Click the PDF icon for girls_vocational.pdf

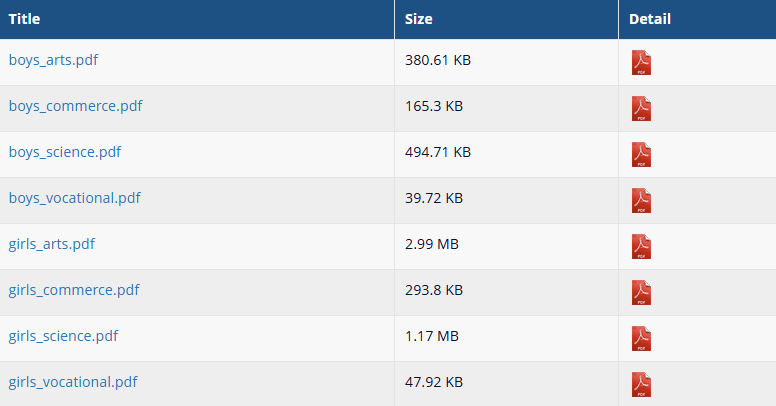(641, 385)
